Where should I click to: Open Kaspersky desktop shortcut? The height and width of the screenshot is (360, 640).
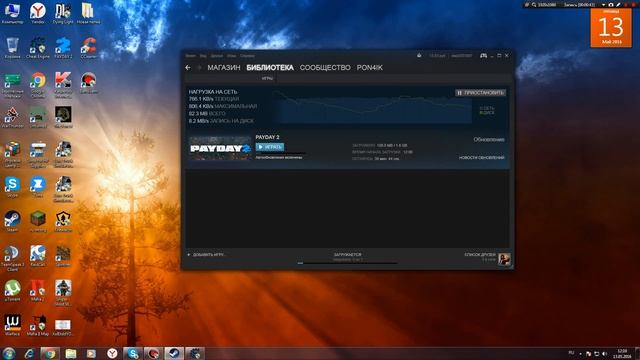(x=63, y=84)
